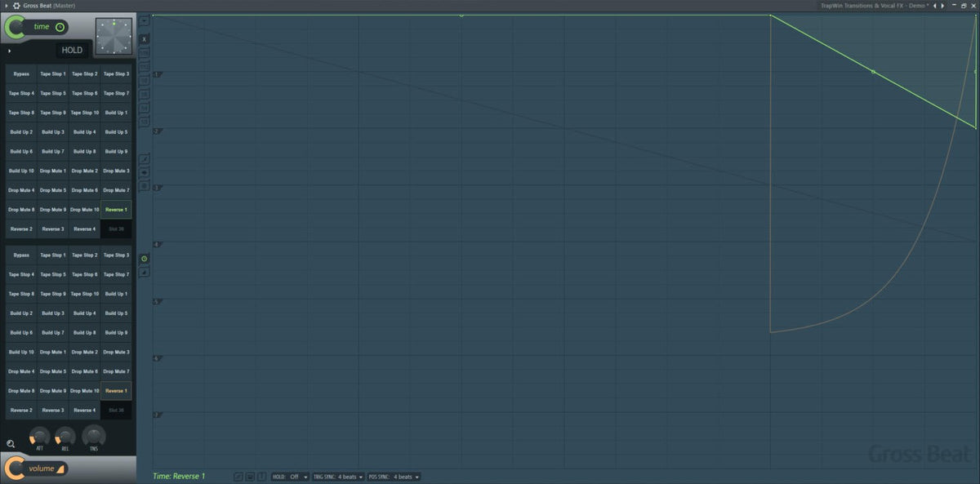The image size is (980, 484).
Task: Select Tape Stop 3 in time slot bank
Action: pos(116,73)
